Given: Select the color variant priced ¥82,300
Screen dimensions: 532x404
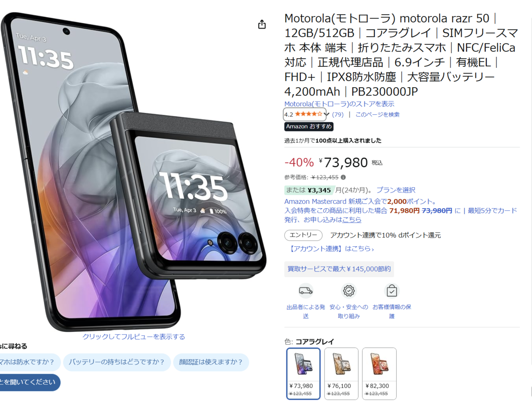Looking at the screenshot, I should click(379, 373).
